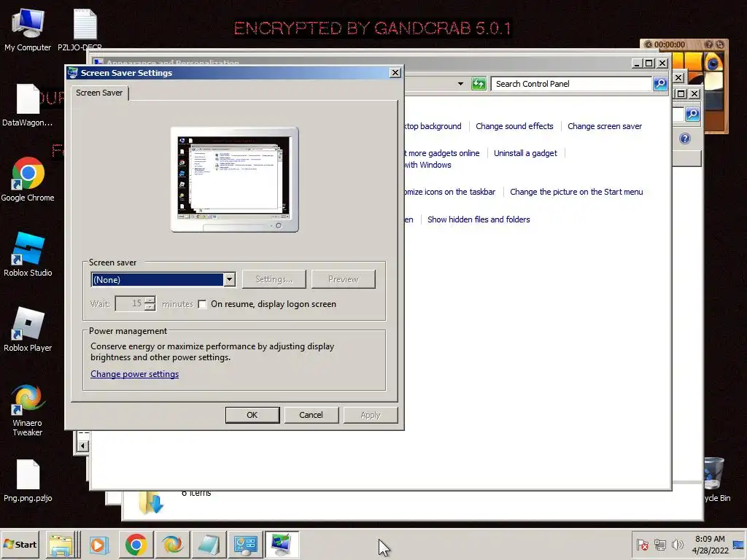The height and width of the screenshot is (560, 747).
Task: Select the Png.png.pzljo encrypted file
Action: pos(28,480)
